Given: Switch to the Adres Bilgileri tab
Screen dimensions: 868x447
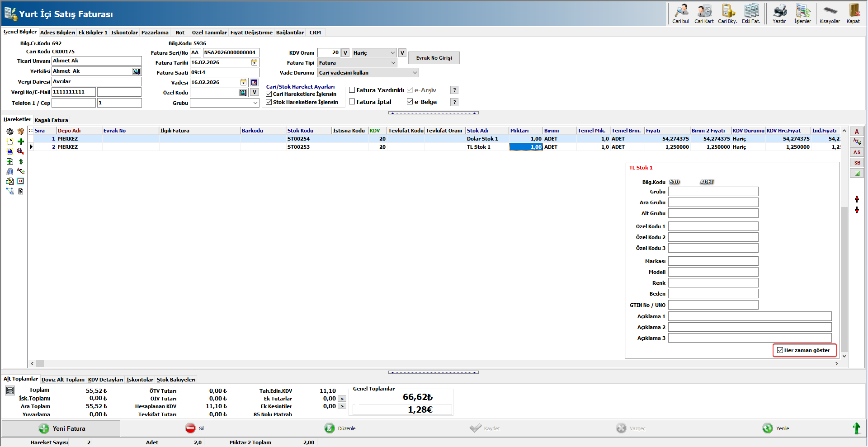Looking at the screenshot, I should click(57, 33).
